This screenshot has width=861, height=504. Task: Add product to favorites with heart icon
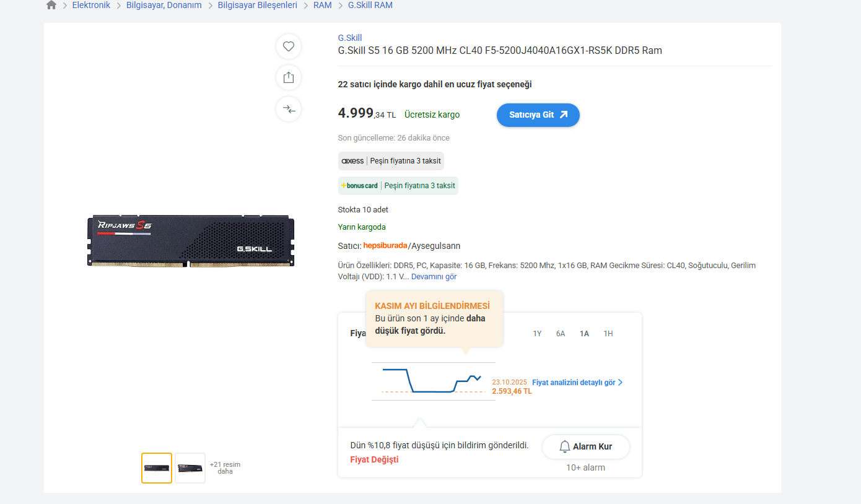[x=289, y=46]
